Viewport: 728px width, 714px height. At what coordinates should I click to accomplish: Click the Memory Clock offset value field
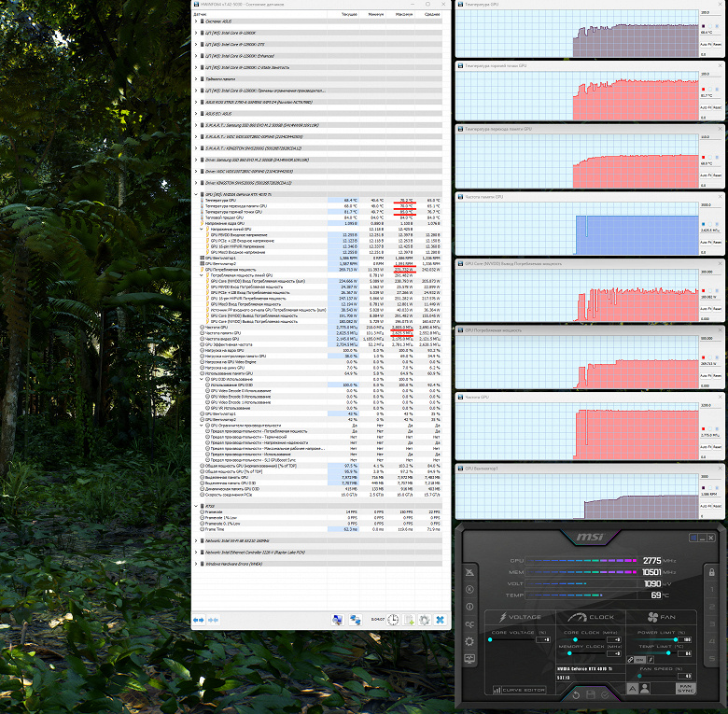pyautogui.click(x=614, y=653)
